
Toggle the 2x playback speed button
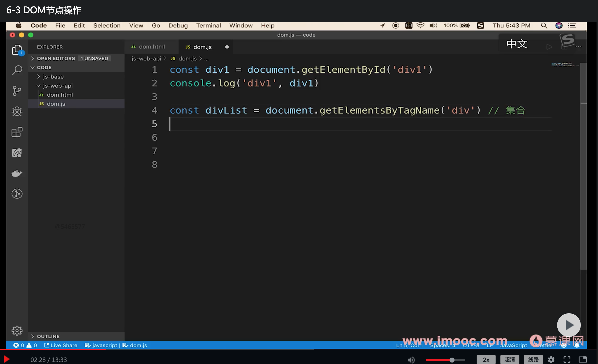486,360
